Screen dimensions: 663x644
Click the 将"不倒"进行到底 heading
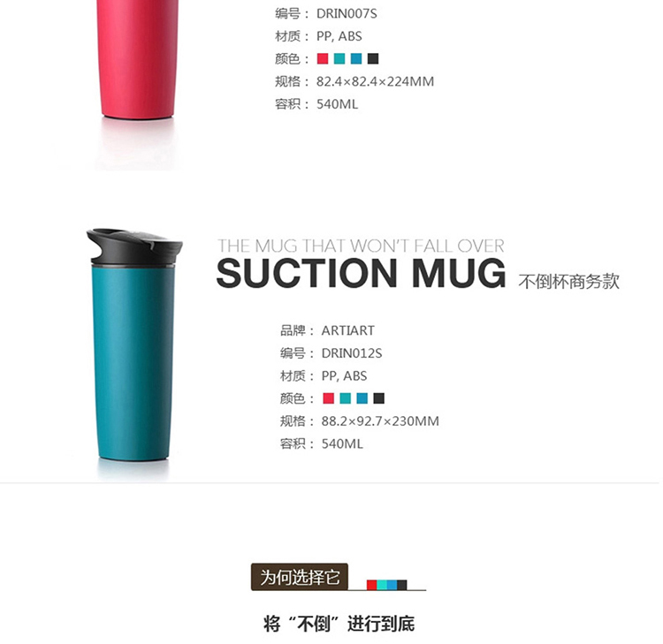[x=339, y=625]
